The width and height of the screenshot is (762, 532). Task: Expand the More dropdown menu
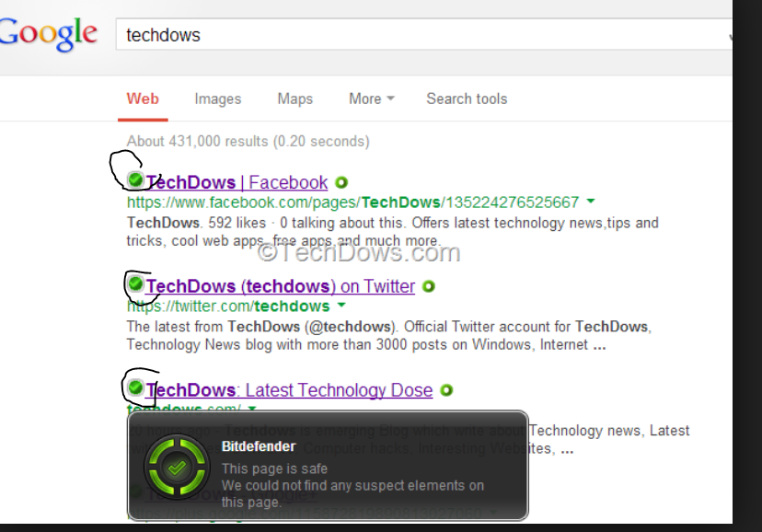[371, 98]
